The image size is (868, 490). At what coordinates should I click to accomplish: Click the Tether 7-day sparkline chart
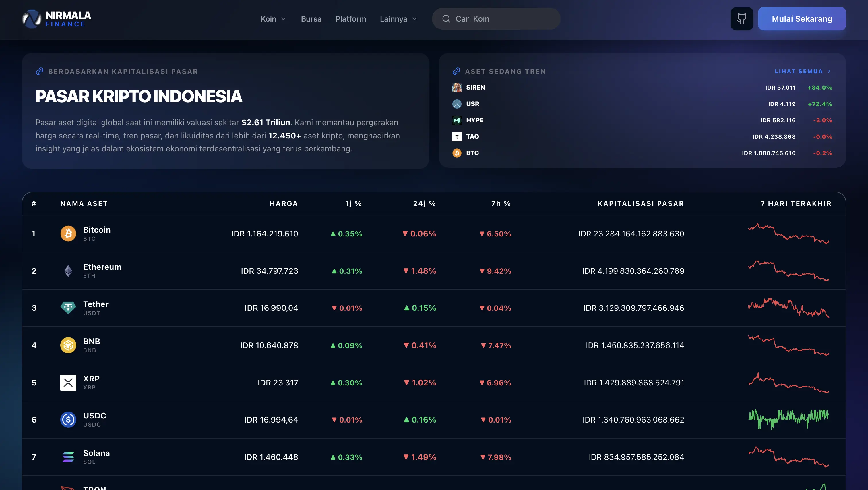point(789,308)
